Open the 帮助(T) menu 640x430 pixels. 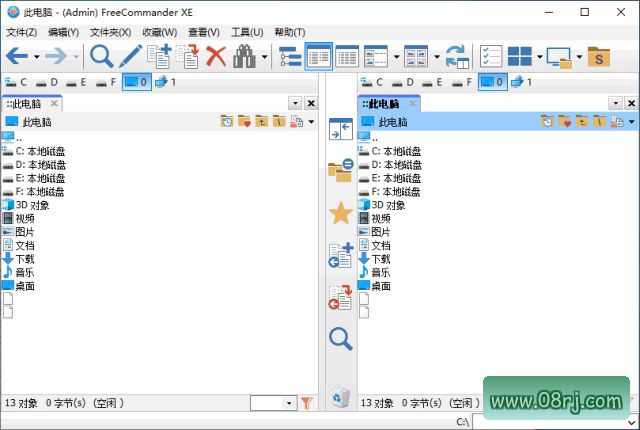click(290, 32)
